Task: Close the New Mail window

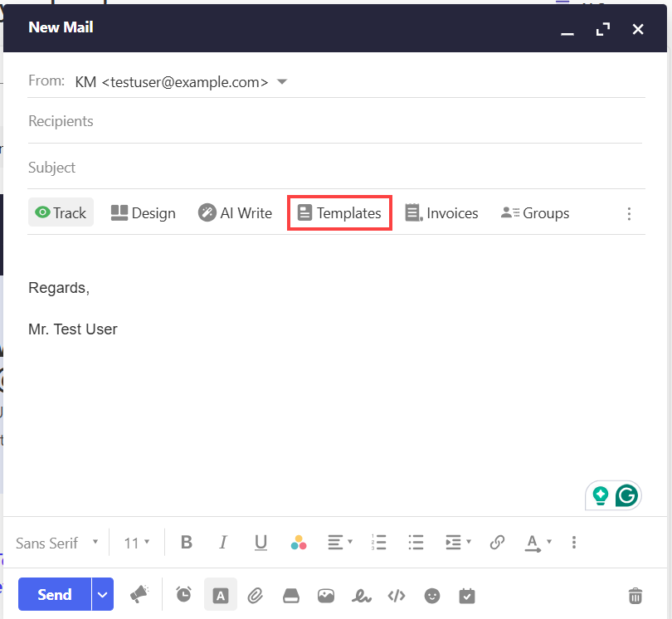Action: tap(638, 29)
